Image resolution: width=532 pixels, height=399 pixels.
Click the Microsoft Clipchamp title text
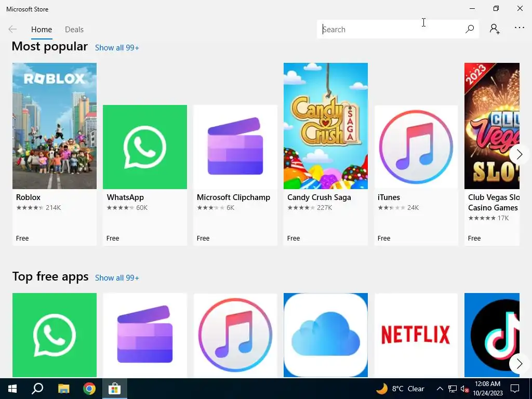coord(233,197)
